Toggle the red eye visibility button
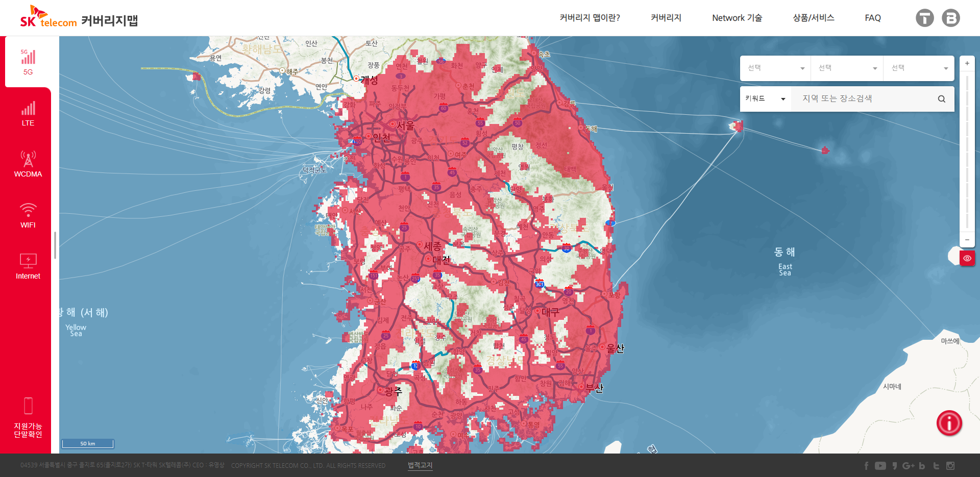Image resolution: width=980 pixels, height=477 pixels. pyautogui.click(x=967, y=258)
